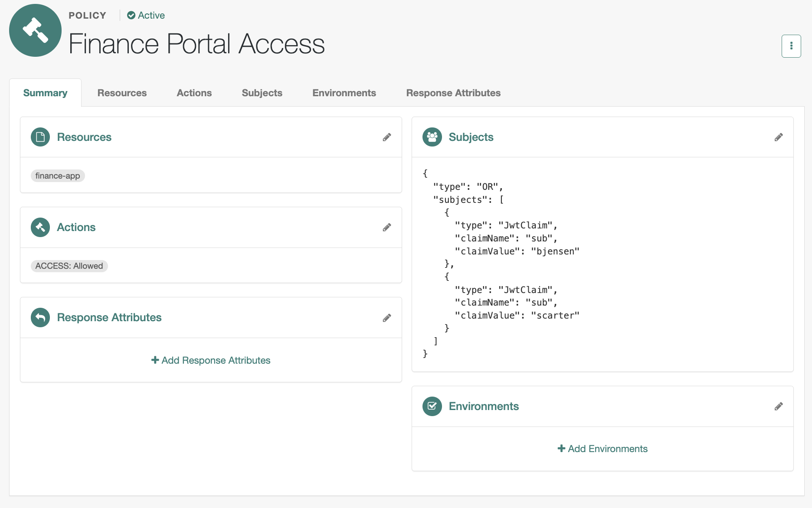Click the Environments checkmark circle icon

tap(432, 406)
